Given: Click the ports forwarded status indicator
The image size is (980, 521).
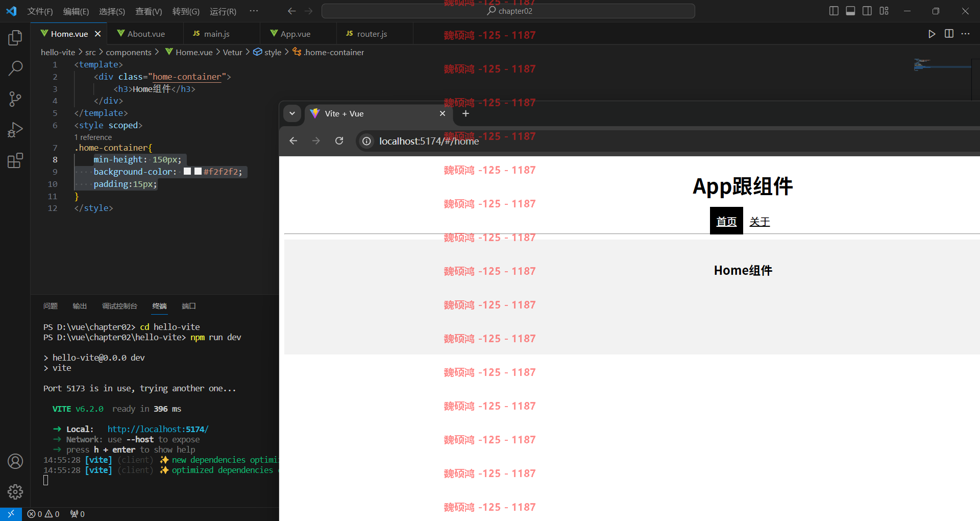Looking at the screenshot, I should pos(78,514).
